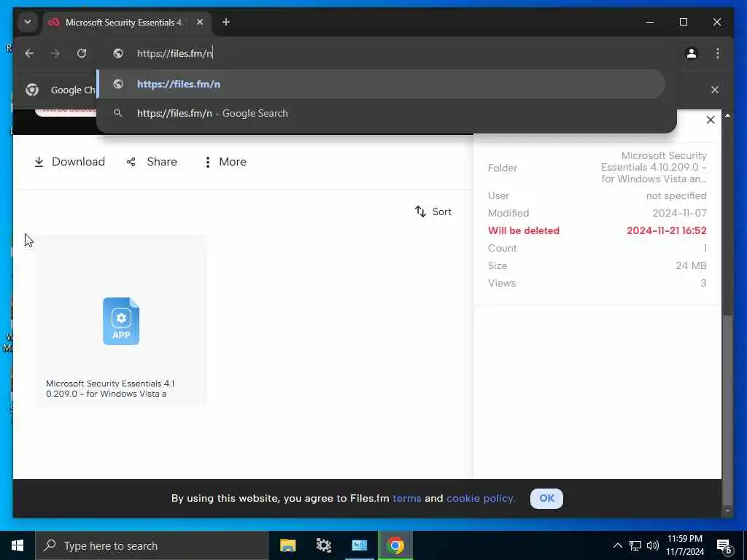This screenshot has width=747, height=560.
Task: Open Chrome's three-dot menu
Action: coord(718,53)
